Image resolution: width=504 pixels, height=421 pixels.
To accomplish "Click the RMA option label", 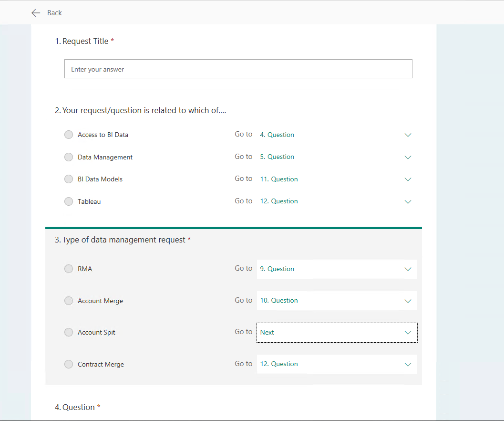I will tap(85, 269).
